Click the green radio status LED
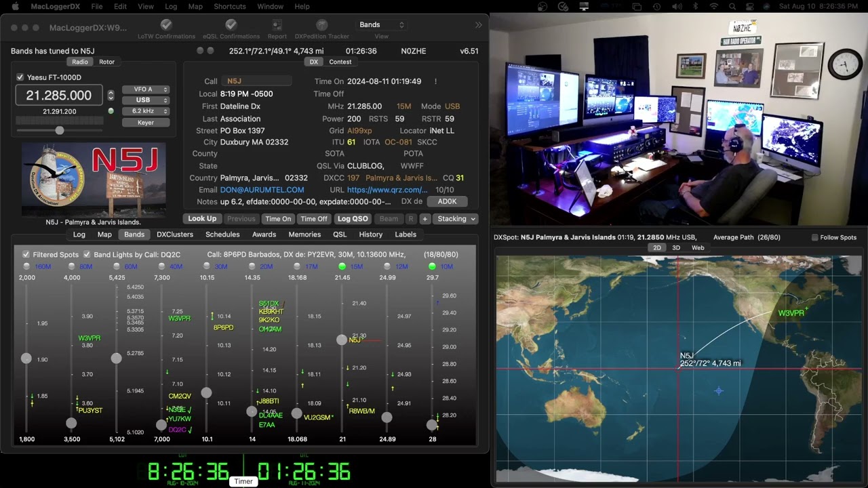Image resolution: width=868 pixels, height=488 pixels. click(x=111, y=111)
